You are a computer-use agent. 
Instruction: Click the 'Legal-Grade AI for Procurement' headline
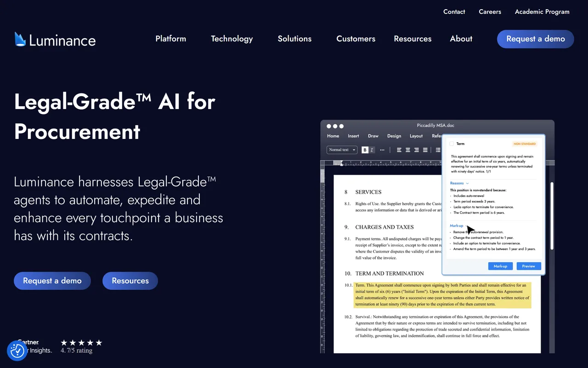point(115,116)
